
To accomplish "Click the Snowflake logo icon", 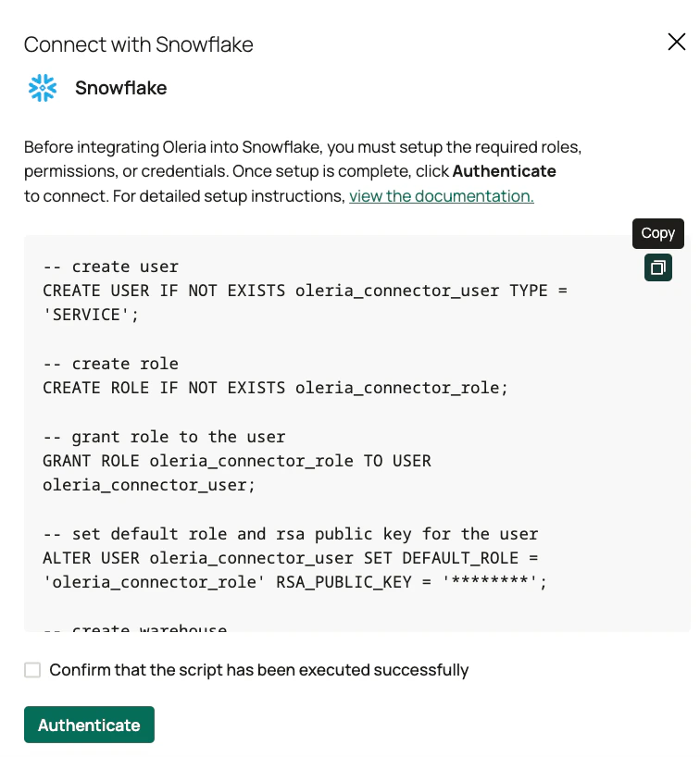I will point(43,88).
